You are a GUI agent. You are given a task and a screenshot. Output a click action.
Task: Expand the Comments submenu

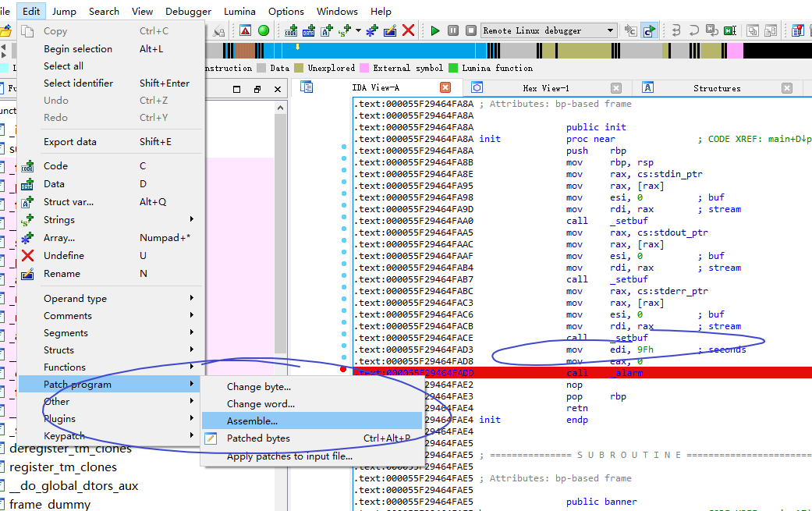111,315
